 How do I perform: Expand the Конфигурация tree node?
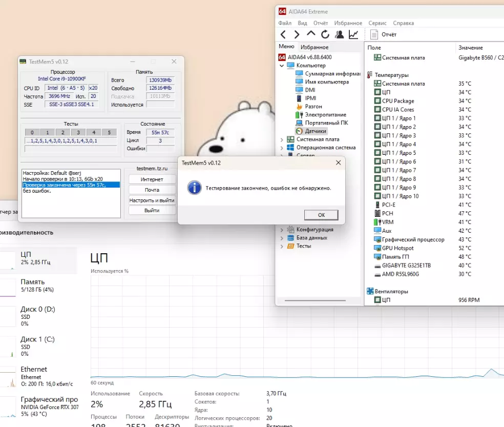[282, 230]
